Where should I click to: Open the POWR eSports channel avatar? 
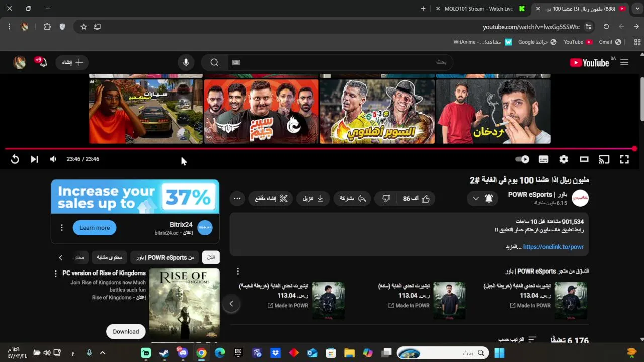[x=580, y=198]
